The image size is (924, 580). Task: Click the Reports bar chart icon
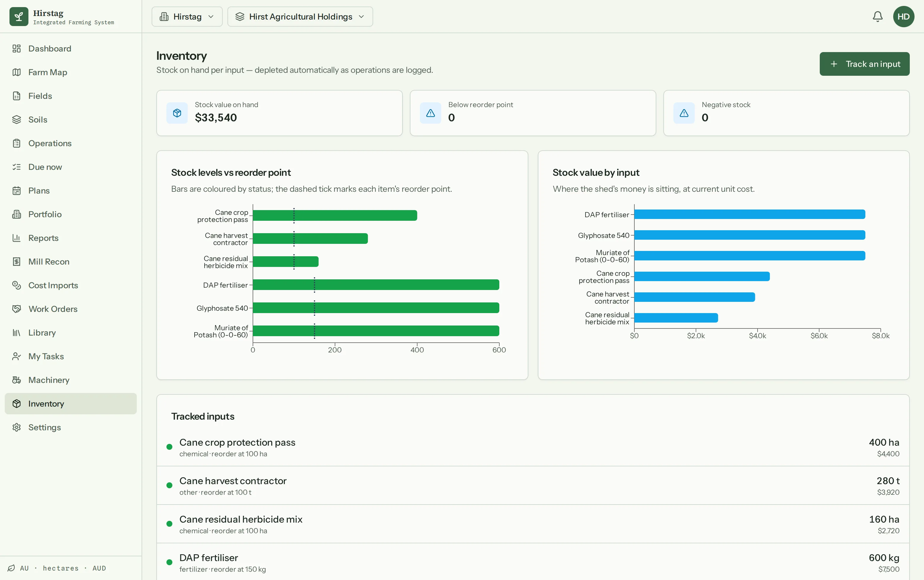[17, 238]
